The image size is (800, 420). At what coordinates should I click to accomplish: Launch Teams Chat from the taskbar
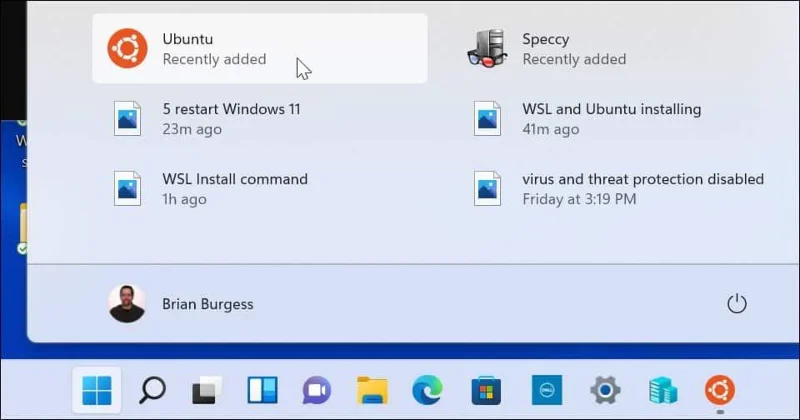click(x=317, y=390)
